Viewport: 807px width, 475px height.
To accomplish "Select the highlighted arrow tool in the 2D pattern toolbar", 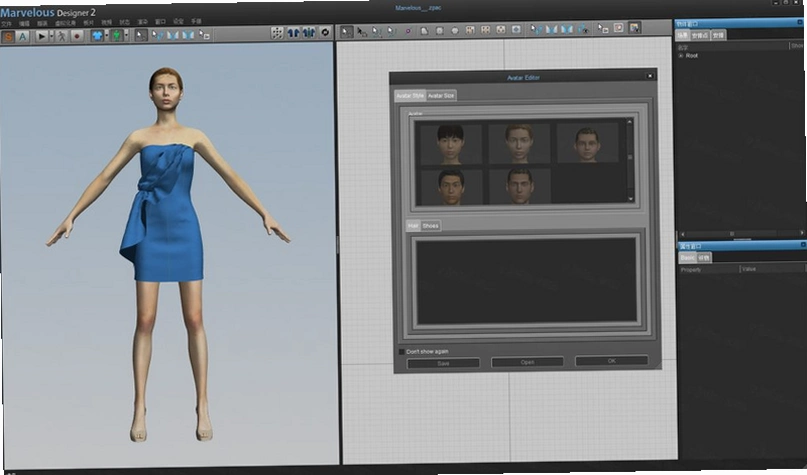I will [x=346, y=31].
